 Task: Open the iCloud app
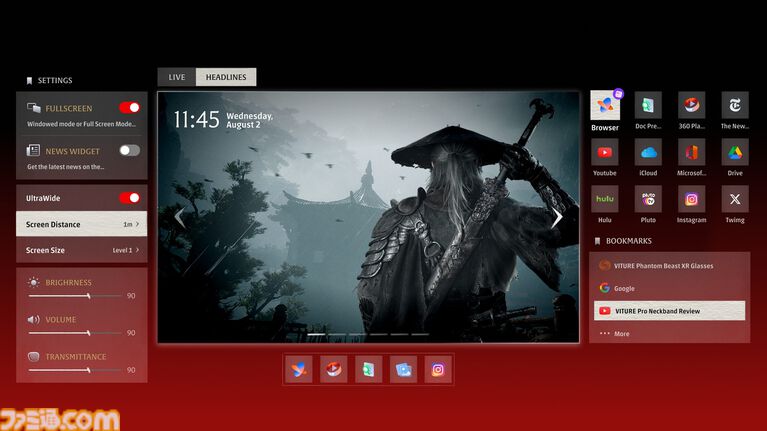pos(648,153)
